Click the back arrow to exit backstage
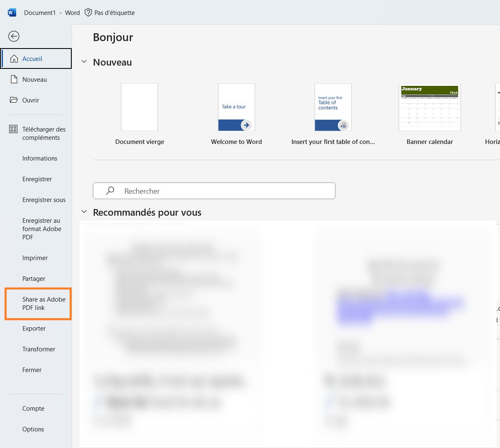Viewport: 500px width, 448px height. pos(14,37)
